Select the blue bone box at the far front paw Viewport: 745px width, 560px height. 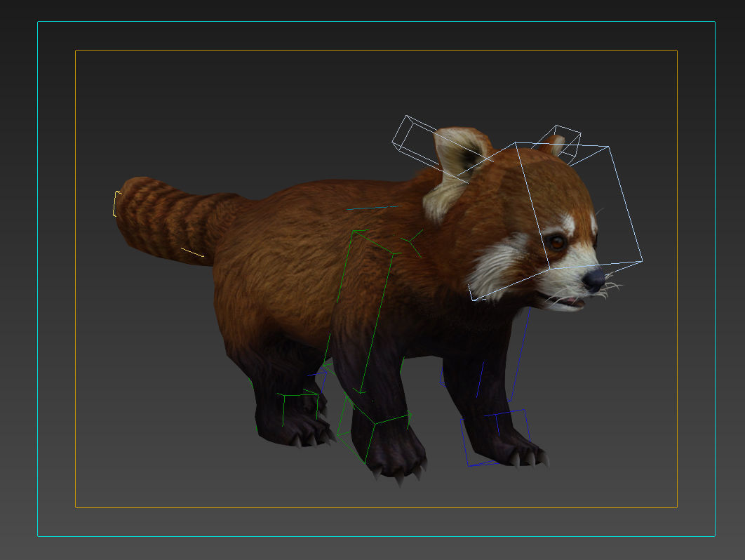494,437
